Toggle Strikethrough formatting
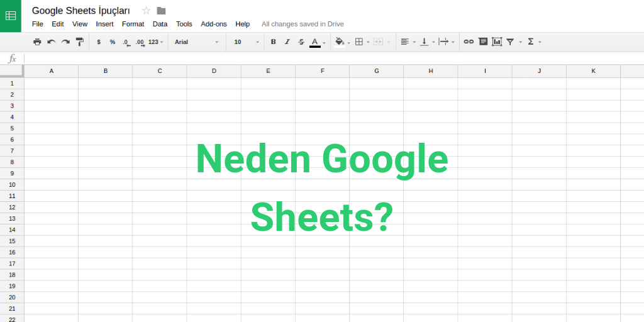 [301, 42]
